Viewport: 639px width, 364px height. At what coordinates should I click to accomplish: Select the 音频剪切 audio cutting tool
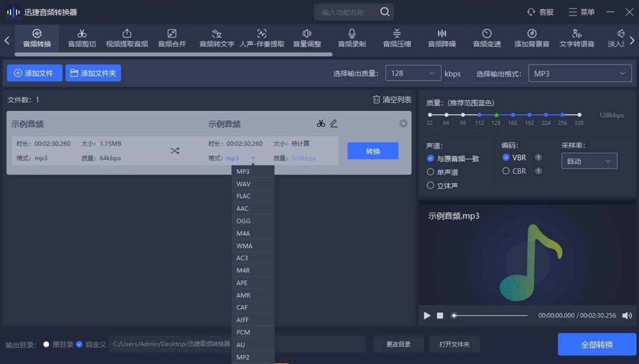click(81, 38)
